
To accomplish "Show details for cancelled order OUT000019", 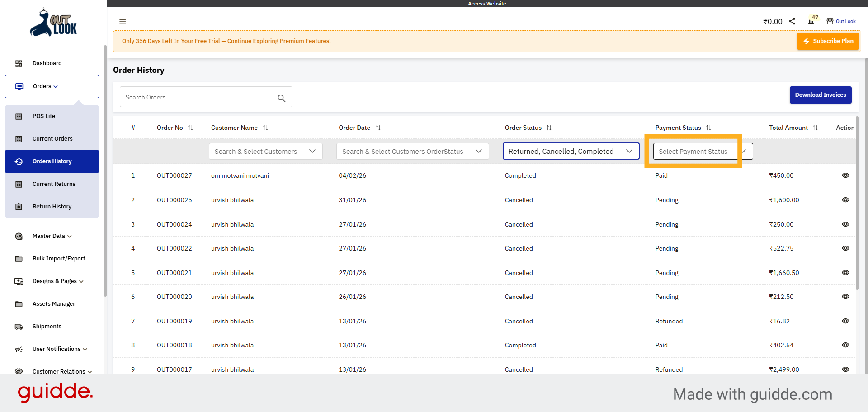I will [x=845, y=321].
